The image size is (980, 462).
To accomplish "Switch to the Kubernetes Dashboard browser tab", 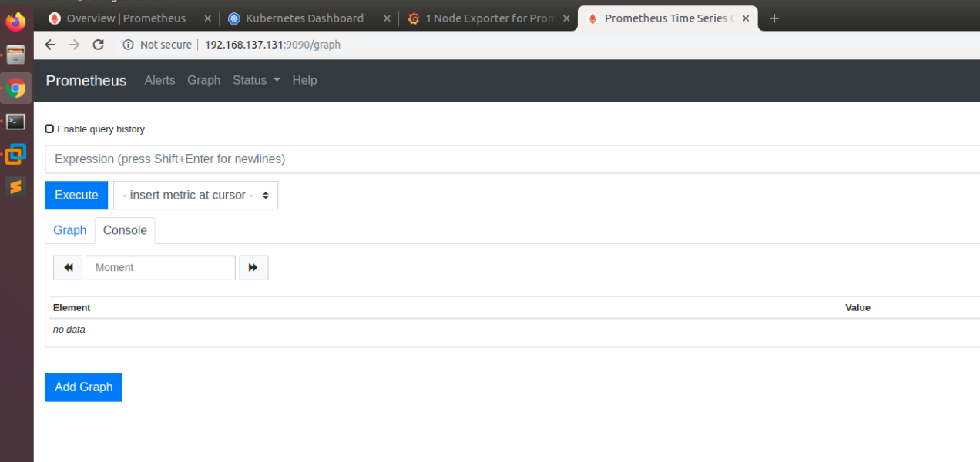I will pos(304,18).
